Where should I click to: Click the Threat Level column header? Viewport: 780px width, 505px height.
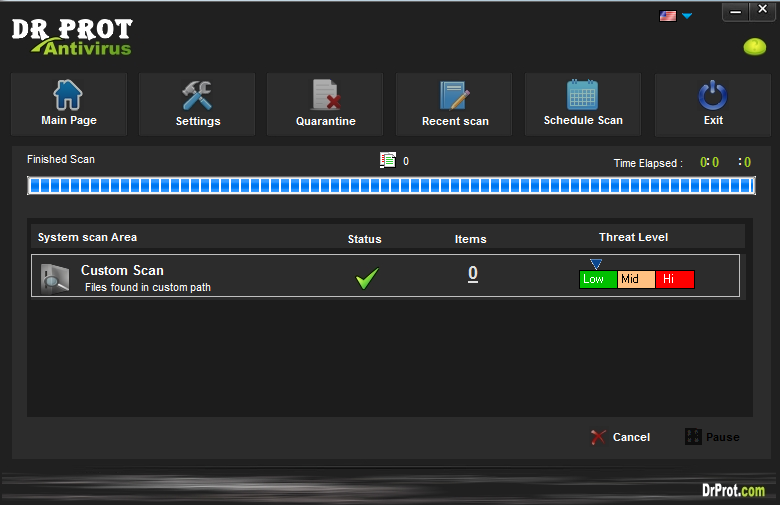[633, 237]
